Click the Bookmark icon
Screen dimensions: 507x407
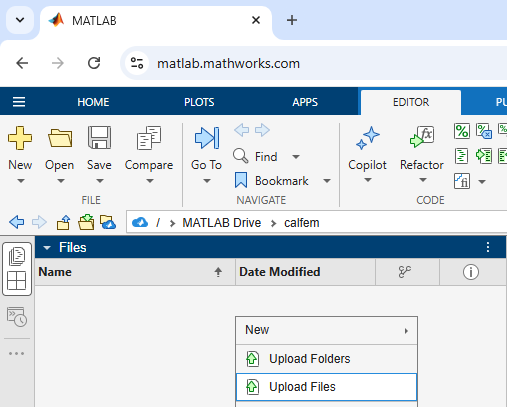tap(241, 180)
